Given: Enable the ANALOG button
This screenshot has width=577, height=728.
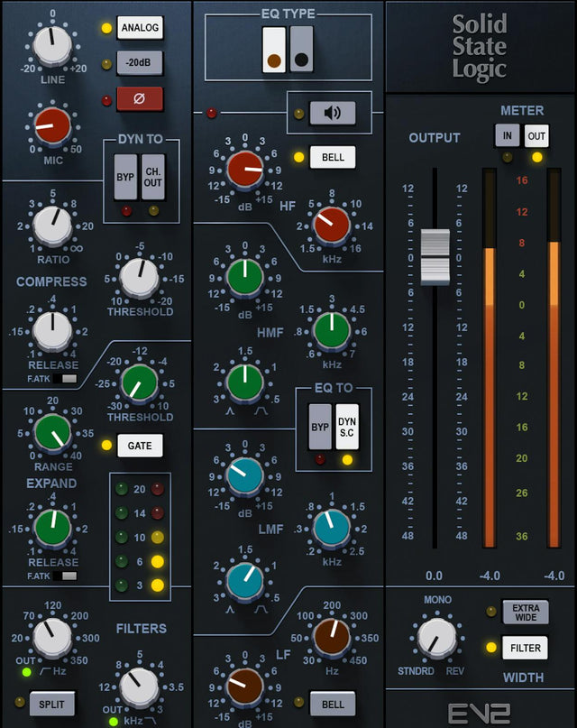Looking at the screenshot, I should (x=140, y=29).
